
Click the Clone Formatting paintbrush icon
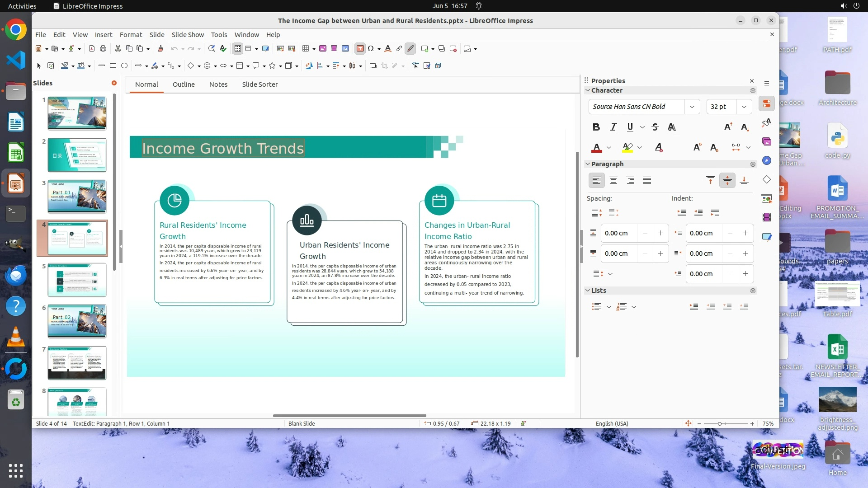[x=160, y=49]
